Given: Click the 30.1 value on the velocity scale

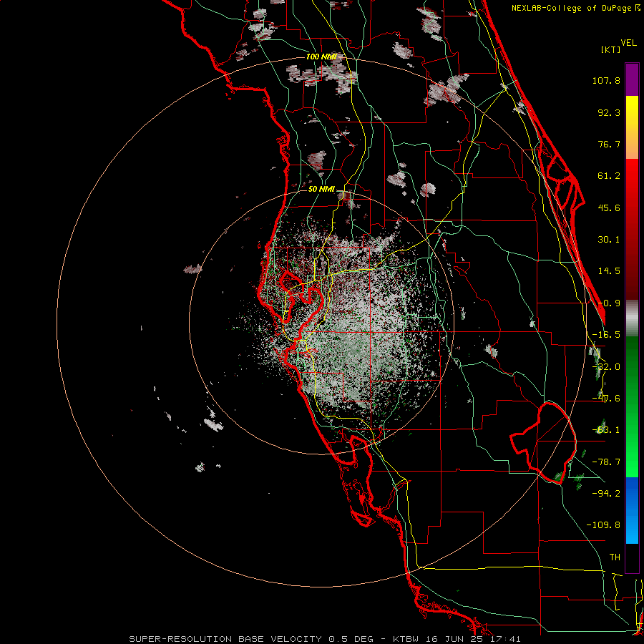Looking at the screenshot, I should coord(609,240).
